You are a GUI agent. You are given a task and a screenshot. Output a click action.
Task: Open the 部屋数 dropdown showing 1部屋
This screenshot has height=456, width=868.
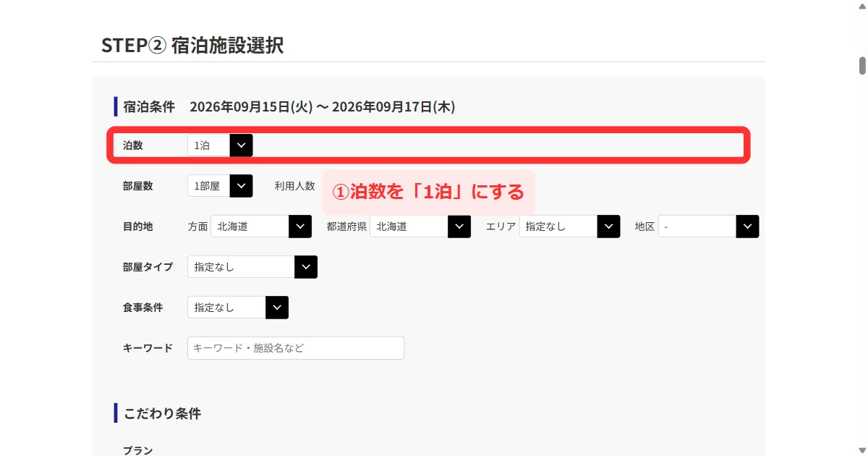point(220,186)
